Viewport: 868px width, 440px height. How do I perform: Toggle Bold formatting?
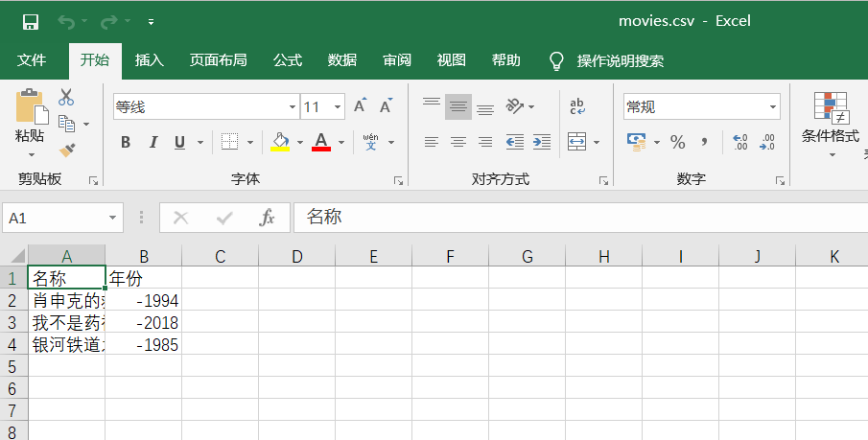(x=126, y=142)
